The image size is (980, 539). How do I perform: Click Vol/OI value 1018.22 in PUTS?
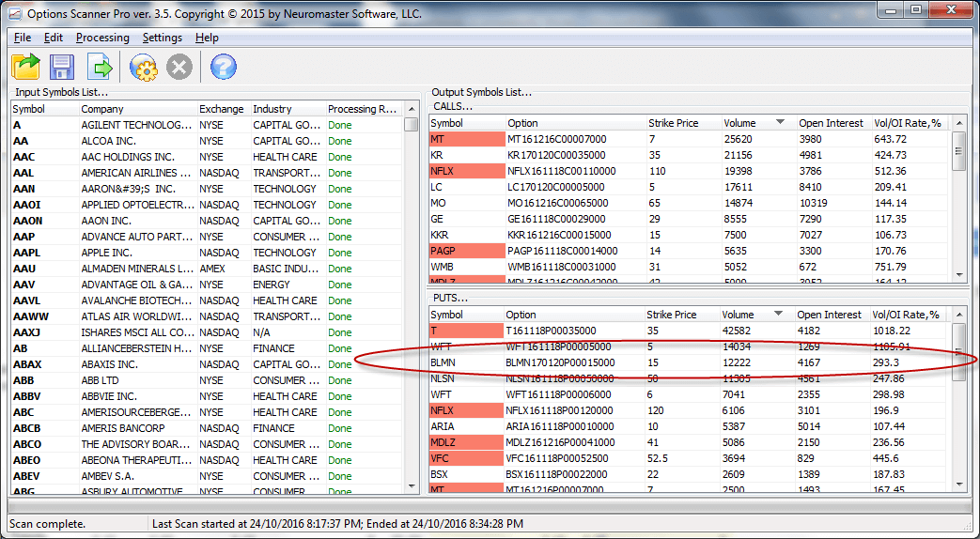(x=892, y=331)
